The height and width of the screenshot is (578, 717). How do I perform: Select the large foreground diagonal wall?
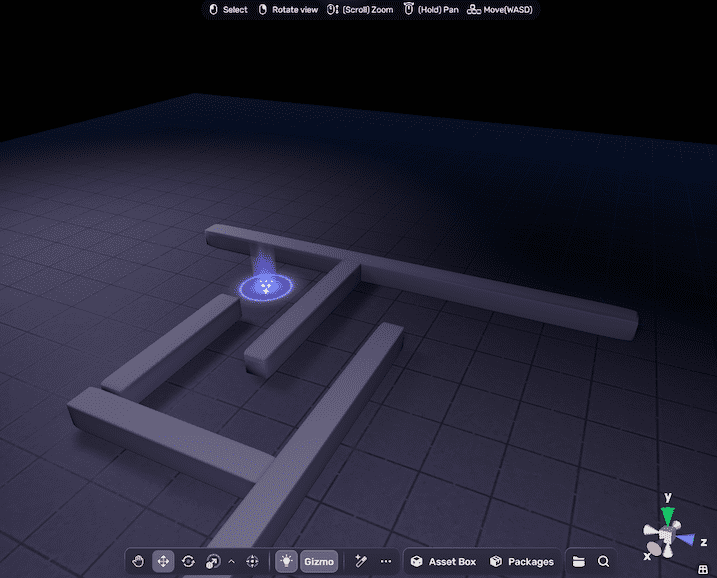(316, 430)
